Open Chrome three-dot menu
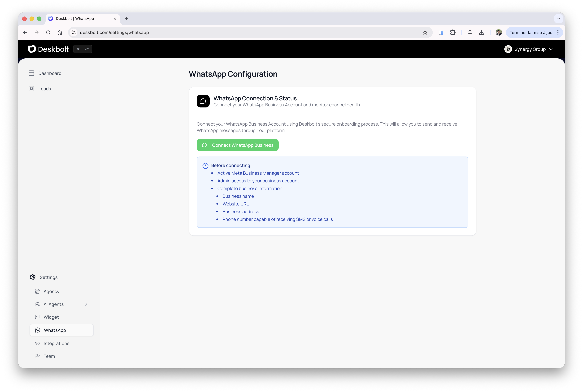Viewport: 583px width, 392px height. (558, 33)
